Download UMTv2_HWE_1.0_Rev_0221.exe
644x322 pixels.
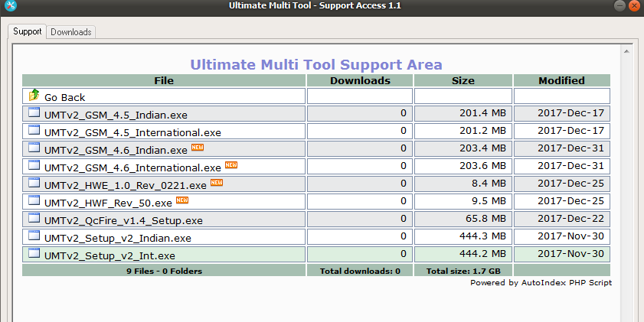(126, 186)
